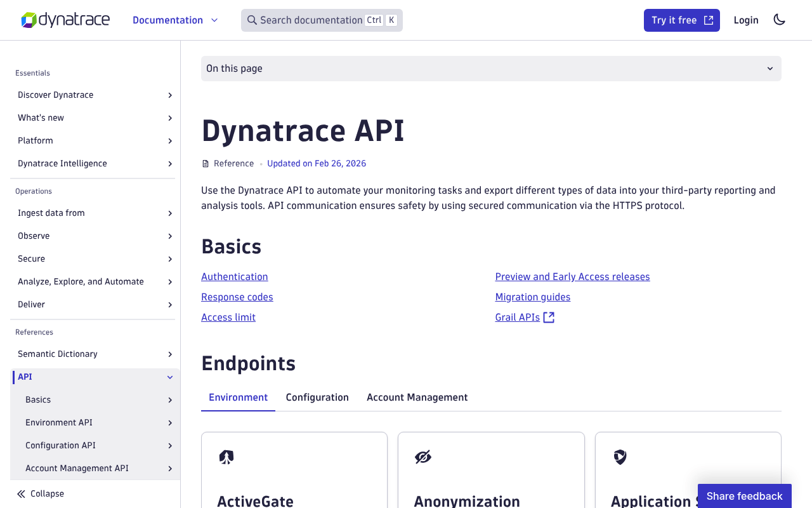
Task: Click the Search documentation field
Action: tap(322, 20)
